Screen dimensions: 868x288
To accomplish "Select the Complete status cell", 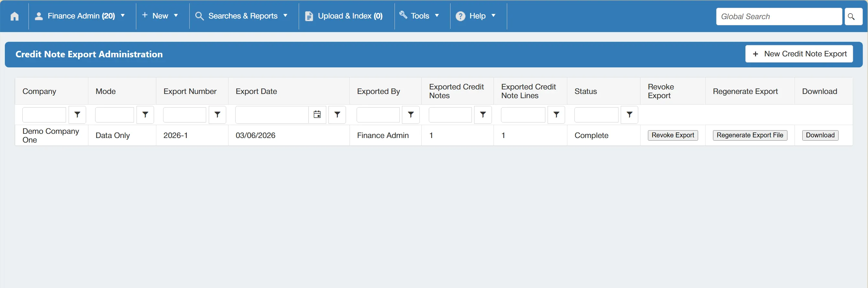I will click(604, 135).
